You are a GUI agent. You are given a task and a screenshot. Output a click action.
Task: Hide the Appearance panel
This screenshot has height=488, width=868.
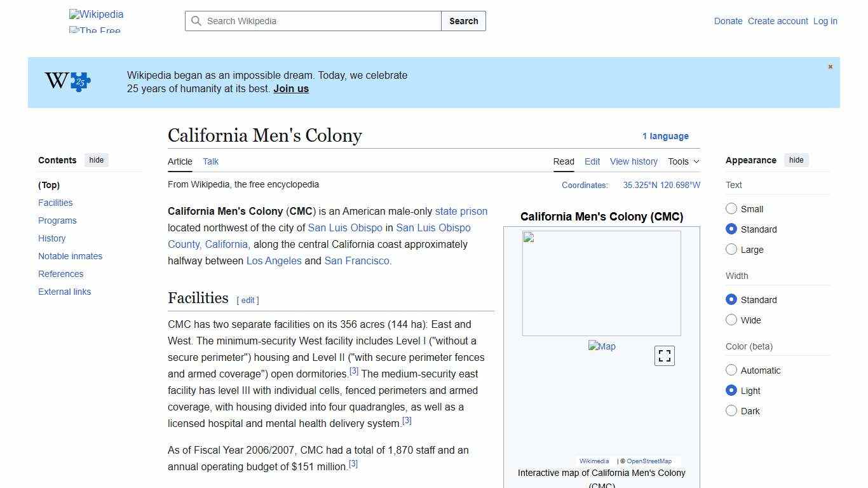[796, 160]
